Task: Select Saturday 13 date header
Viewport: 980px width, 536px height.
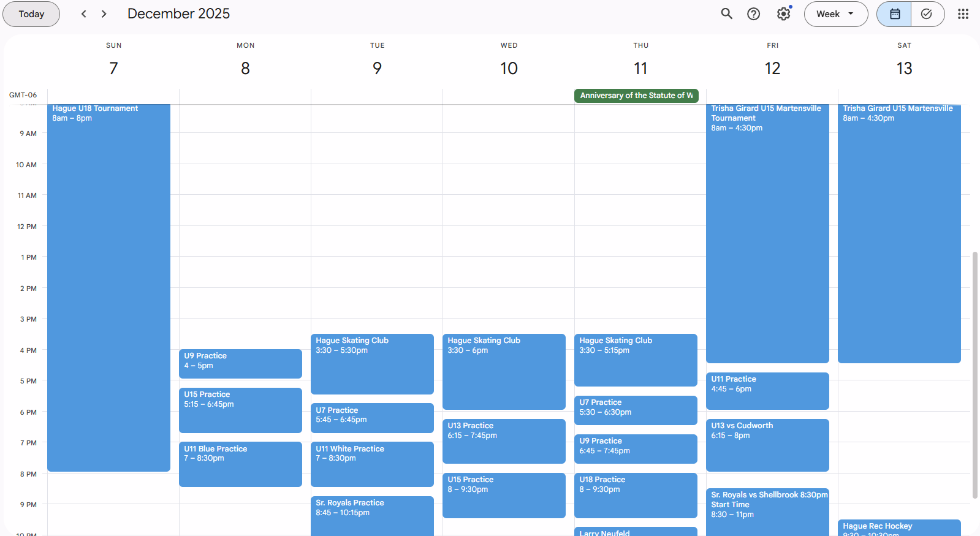Action: pyautogui.click(x=904, y=68)
